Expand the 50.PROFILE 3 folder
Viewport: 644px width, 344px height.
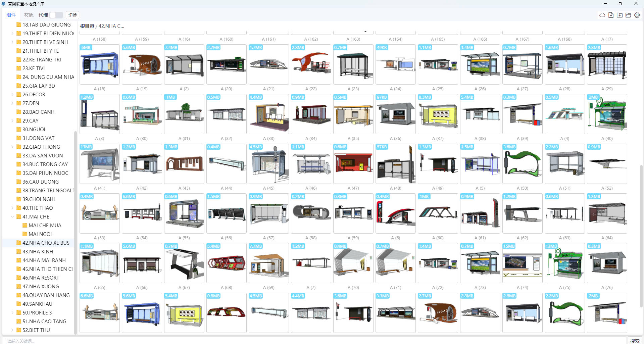click(12, 313)
